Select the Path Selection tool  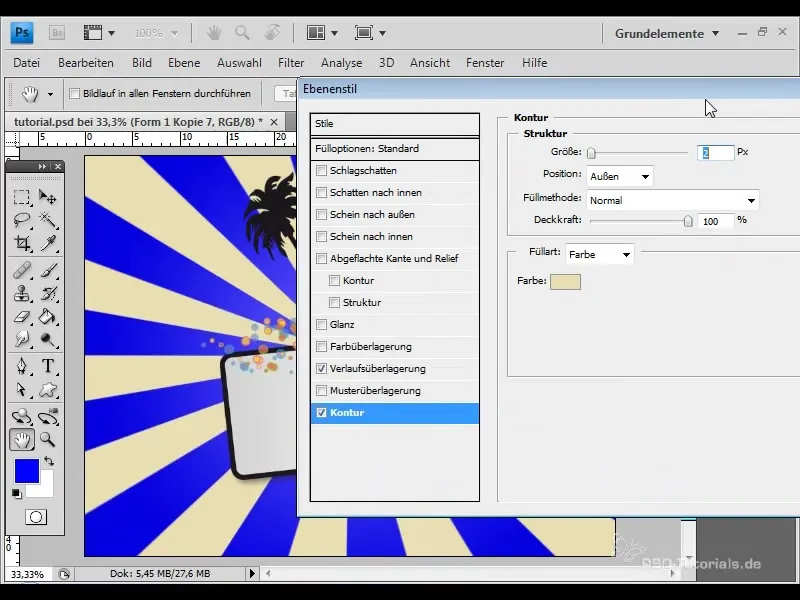click(21, 390)
